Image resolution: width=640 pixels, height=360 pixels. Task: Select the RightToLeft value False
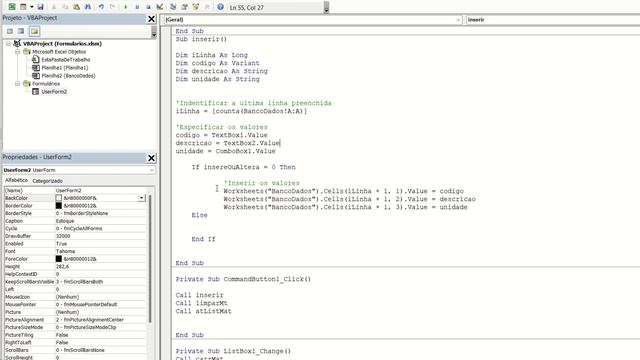coord(62,342)
